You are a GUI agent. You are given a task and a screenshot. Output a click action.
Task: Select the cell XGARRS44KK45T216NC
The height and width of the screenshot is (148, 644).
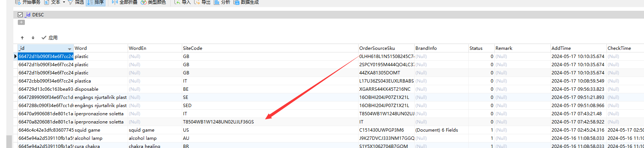click(x=386, y=89)
